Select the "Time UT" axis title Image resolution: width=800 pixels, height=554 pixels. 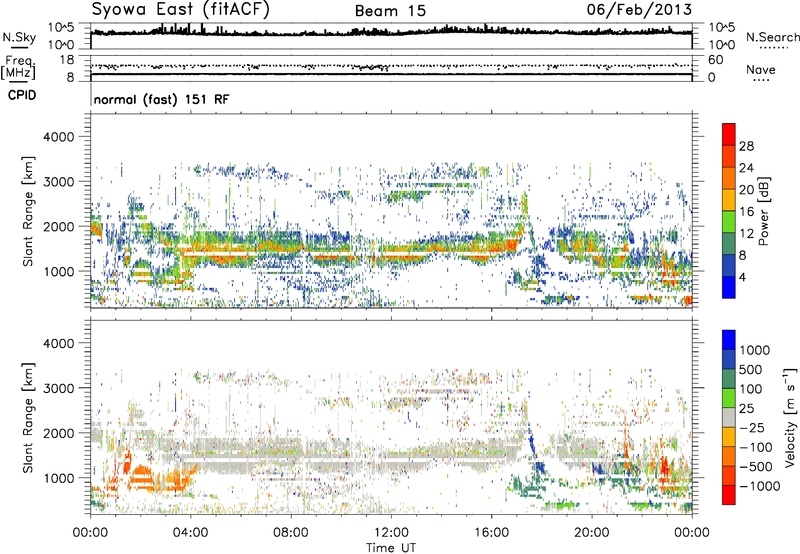point(391,548)
